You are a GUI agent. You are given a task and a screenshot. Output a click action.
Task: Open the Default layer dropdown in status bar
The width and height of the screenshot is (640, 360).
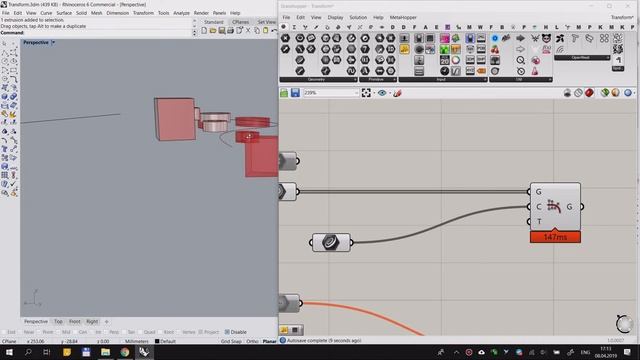[165, 341]
